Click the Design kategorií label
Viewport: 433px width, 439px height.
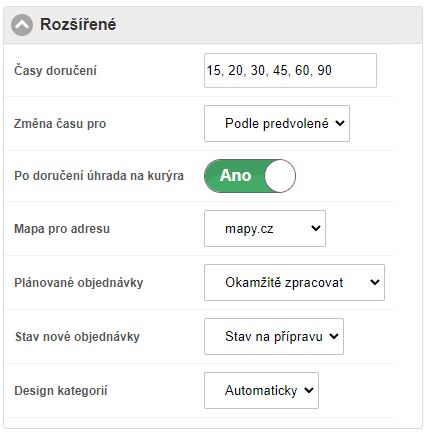pos(61,391)
